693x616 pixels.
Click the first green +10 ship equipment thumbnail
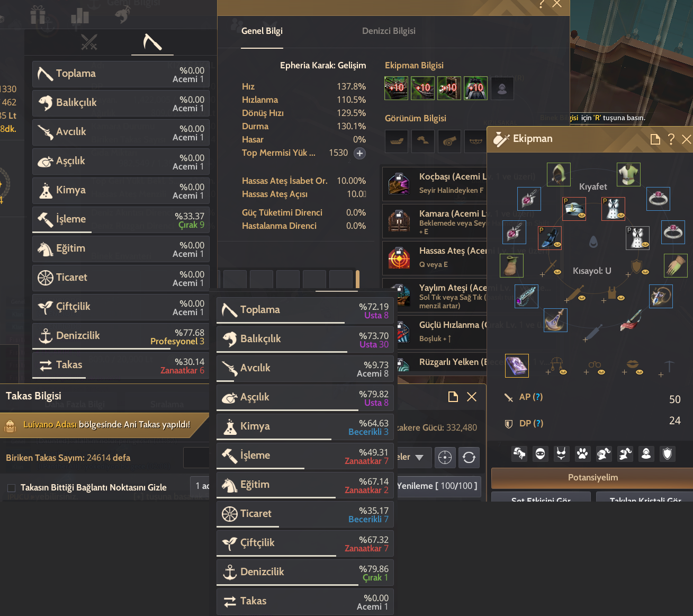(x=396, y=88)
